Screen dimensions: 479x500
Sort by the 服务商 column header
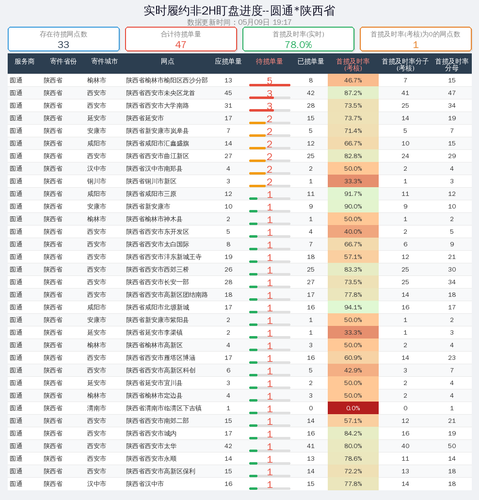click(x=24, y=62)
